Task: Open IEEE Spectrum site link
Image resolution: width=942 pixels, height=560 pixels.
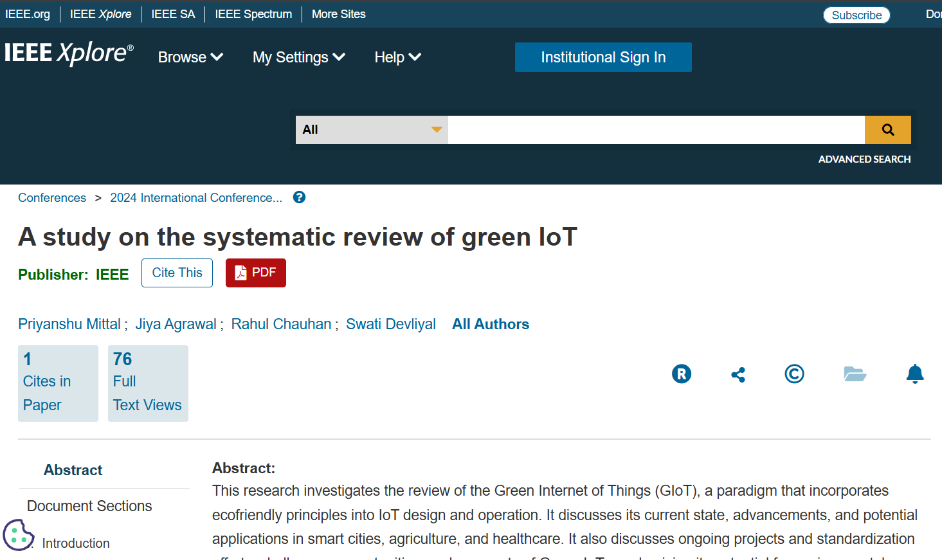Action: pyautogui.click(x=253, y=14)
